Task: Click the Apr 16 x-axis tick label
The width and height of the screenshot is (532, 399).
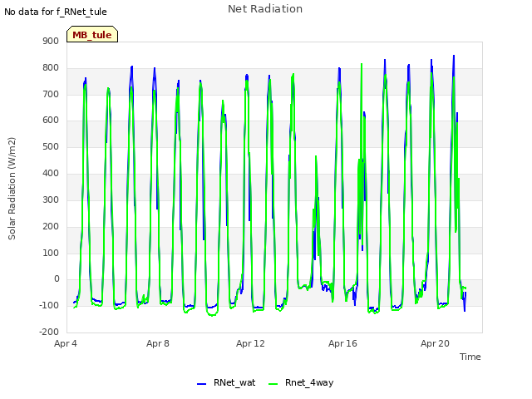Action: tap(342, 343)
